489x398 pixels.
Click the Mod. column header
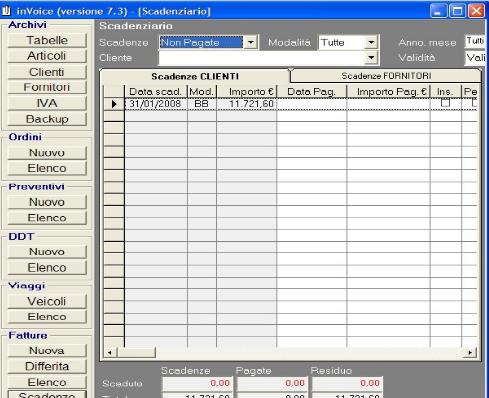click(x=202, y=92)
